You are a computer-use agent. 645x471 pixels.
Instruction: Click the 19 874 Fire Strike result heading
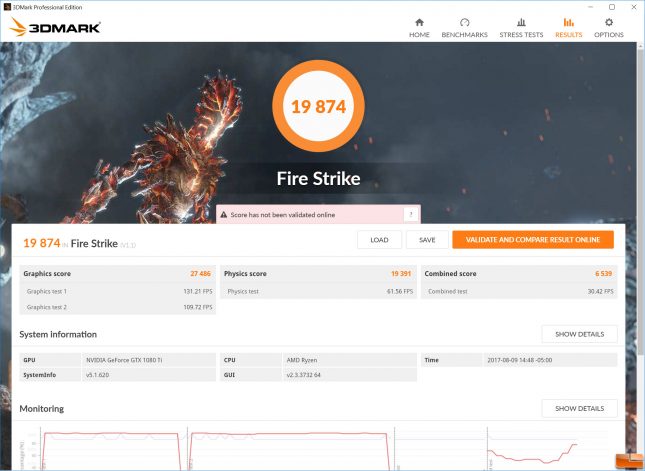(79, 244)
